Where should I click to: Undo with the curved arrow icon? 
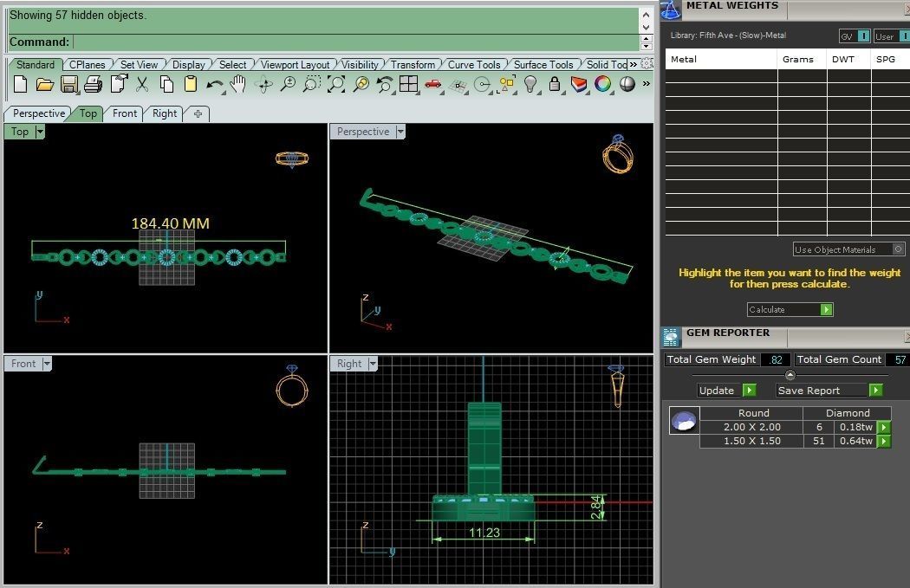coord(215,85)
